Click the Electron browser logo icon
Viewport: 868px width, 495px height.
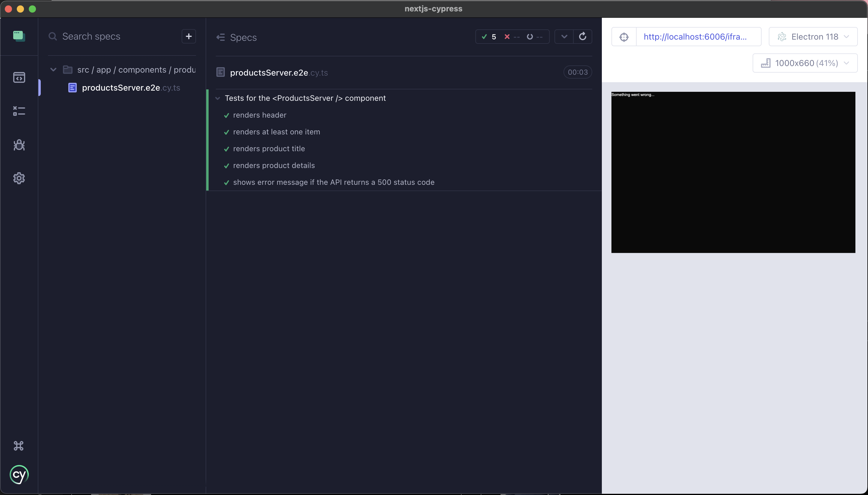[x=782, y=37]
